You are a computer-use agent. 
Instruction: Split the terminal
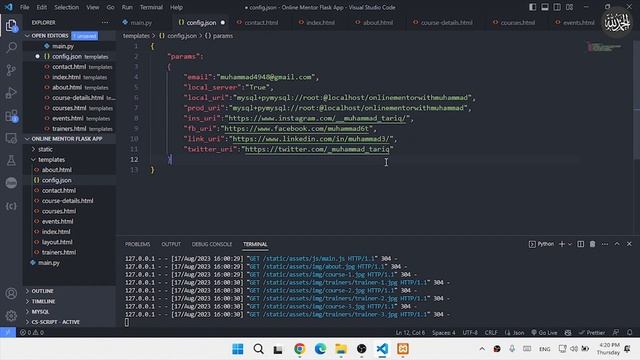pos(580,244)
